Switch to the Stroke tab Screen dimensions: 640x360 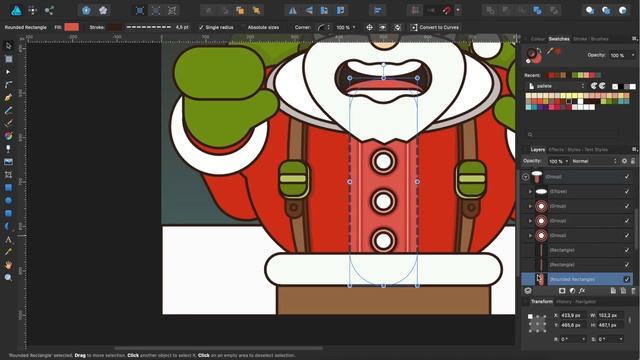580,39
